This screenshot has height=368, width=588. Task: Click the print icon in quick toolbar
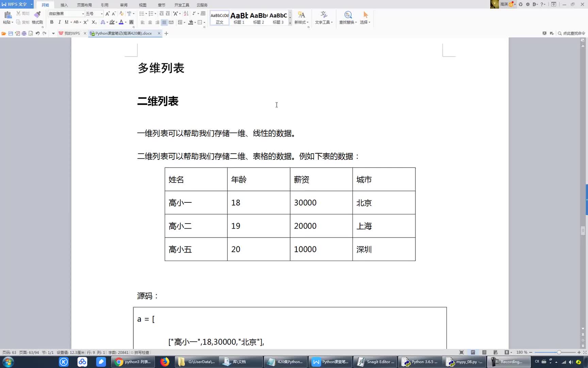24,33
